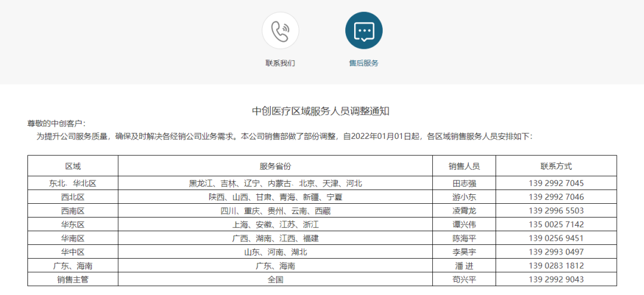This screenshot has height=295, width=644.
Task: Click the 服务省份 column header
Action: coord(275,166)
